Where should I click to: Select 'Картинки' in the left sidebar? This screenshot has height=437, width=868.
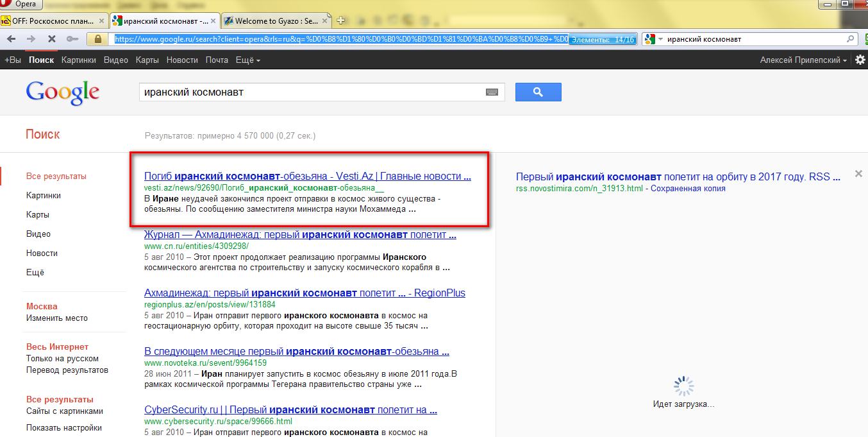(44, 195)
